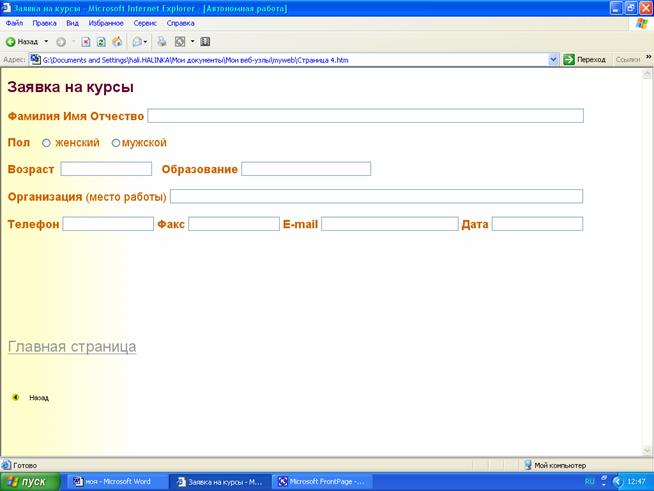Viewport: 654px width, 491px height.
Task: Click the Stop loading toolbar icon
Action: (x=87, y=42)
